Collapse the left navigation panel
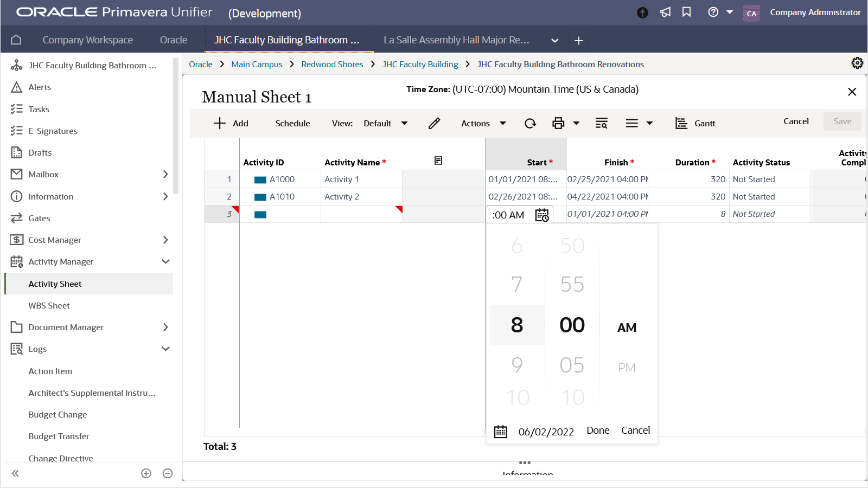 coord(15,473)
